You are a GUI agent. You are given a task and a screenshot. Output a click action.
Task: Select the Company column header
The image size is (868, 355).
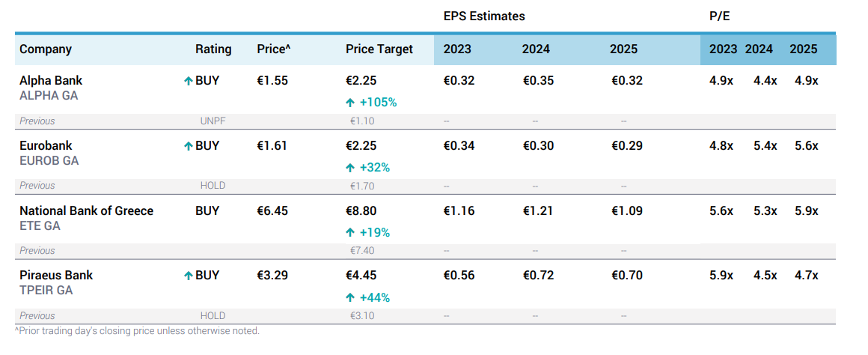pyautogui.click(x=46, y=49)
